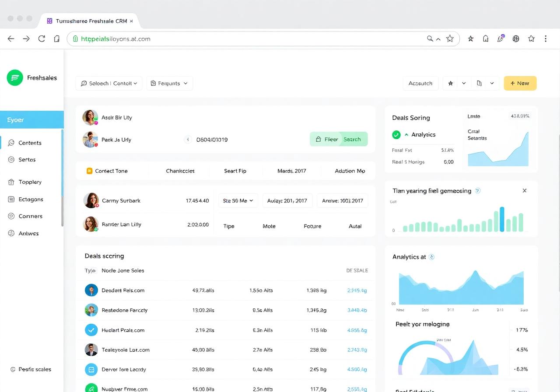Click the Tealeyoole Lot.com row name
The height and width of the screenshot is (392, 560).
[126, 350]
